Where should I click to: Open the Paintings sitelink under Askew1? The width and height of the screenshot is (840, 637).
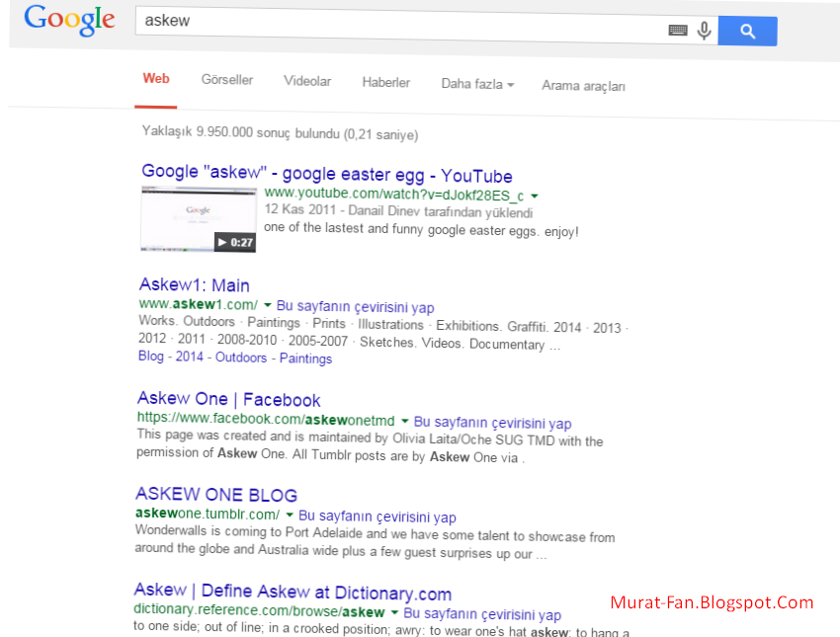coord(306,358)
